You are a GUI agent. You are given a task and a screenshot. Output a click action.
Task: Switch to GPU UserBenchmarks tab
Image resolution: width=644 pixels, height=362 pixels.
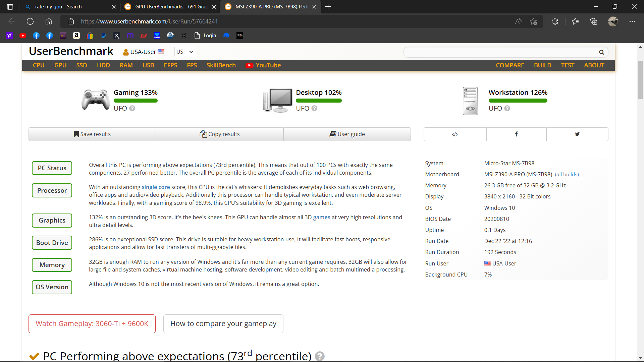point(171,7)
